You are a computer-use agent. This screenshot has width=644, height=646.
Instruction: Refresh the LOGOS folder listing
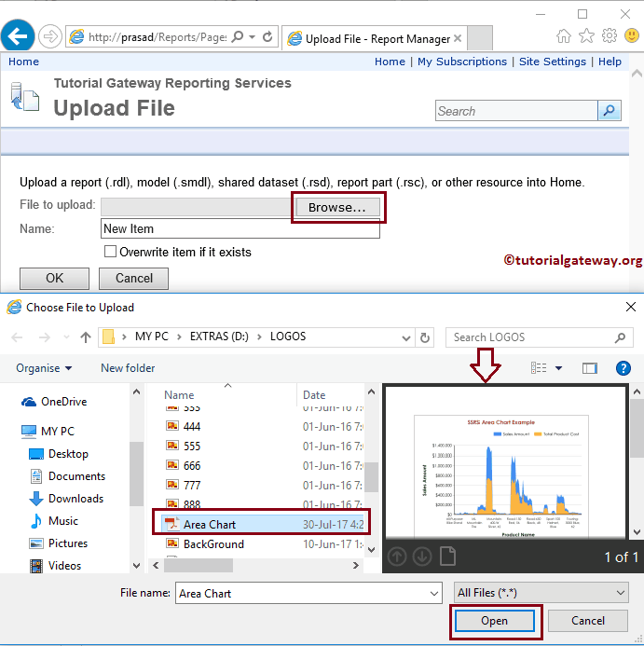click(424, 337)
